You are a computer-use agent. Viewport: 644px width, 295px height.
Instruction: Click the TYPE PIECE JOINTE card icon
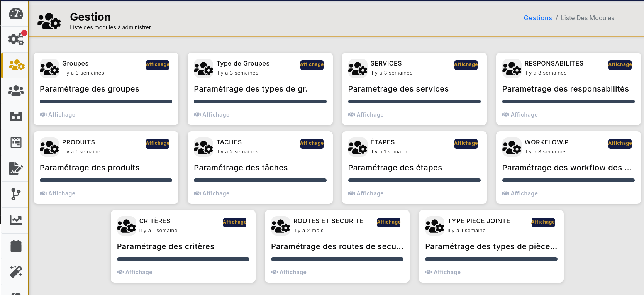[435, 226]
